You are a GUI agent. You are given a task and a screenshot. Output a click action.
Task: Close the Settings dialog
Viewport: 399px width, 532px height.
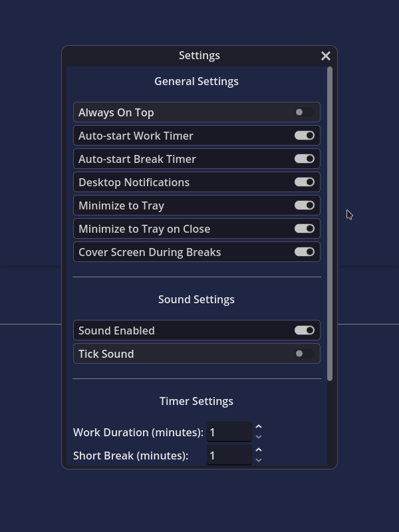tap(326, 56)
